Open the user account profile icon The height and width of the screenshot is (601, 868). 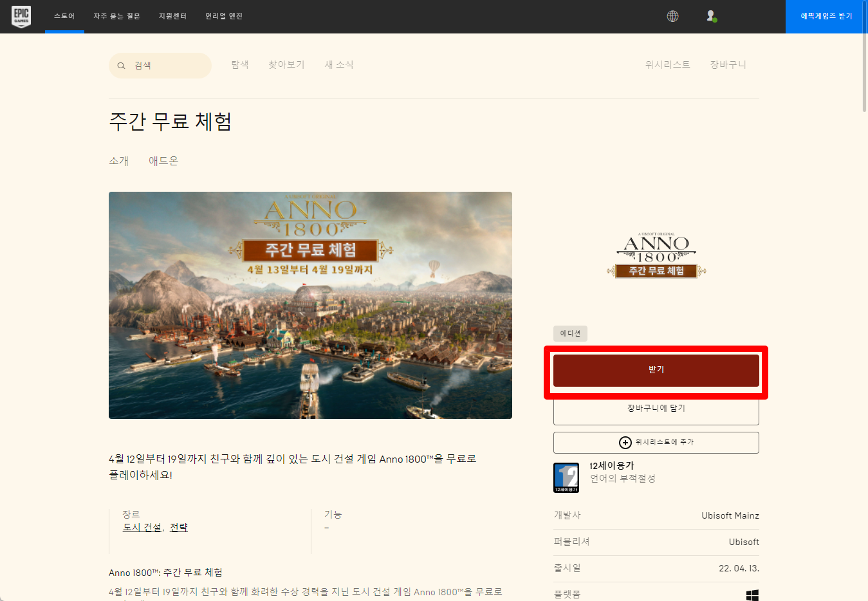711,16
